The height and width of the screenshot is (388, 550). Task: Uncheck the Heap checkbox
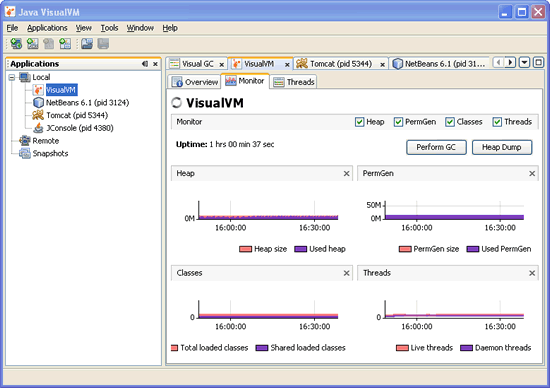[360, 122]
